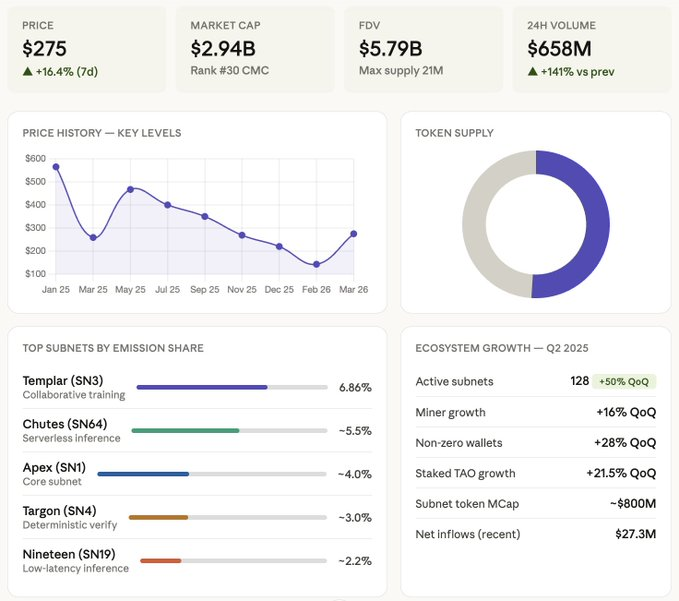Click the +50% QoQ badge beside Active subnets
This screenshot has width=679, height=601.
pyautogui.click(x=624, y=382)
